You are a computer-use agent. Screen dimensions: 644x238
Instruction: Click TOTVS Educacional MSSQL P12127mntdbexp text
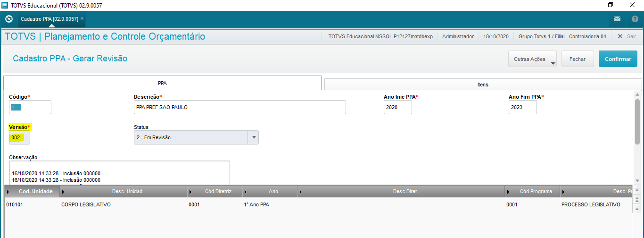380,36
